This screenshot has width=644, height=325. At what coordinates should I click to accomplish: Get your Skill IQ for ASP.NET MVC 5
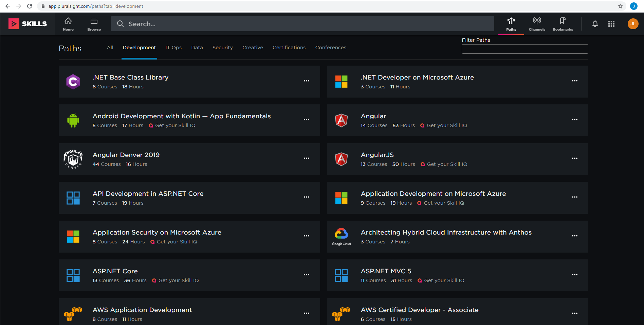coord(441,280)
